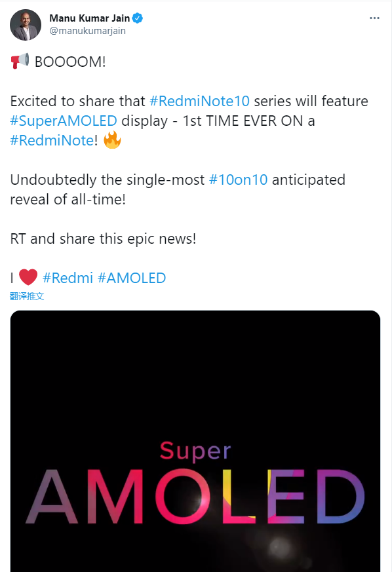Click the blue verified badge

137,18
